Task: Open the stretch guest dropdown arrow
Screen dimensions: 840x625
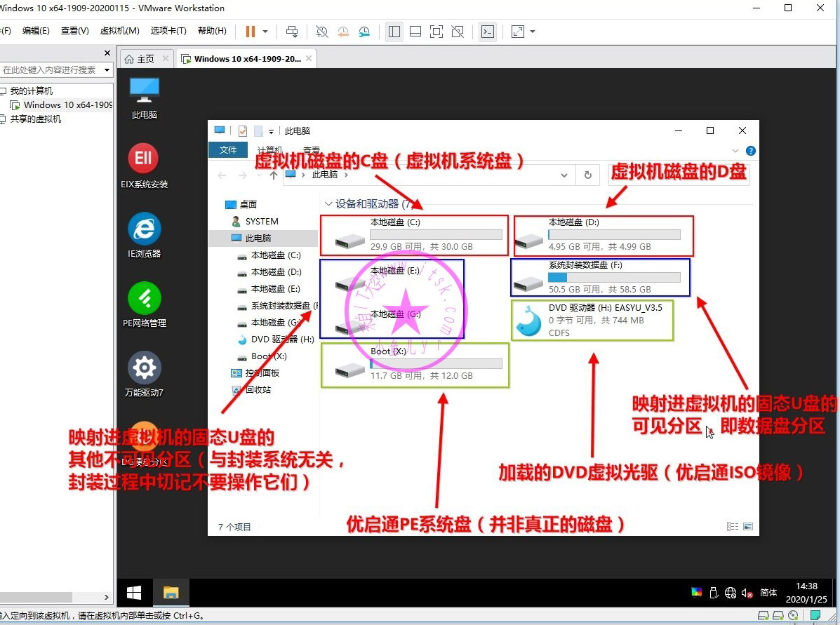Action: click(533, 32)
